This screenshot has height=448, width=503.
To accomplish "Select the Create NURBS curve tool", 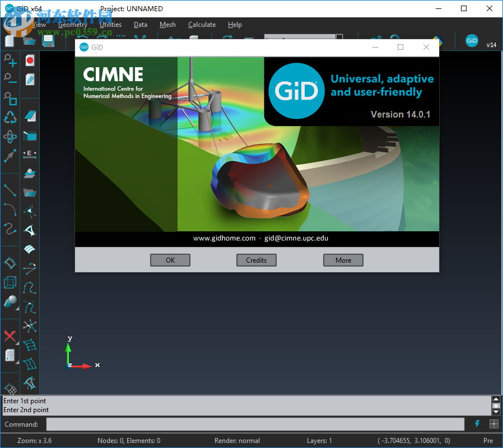I will click(x=10, y=228).
